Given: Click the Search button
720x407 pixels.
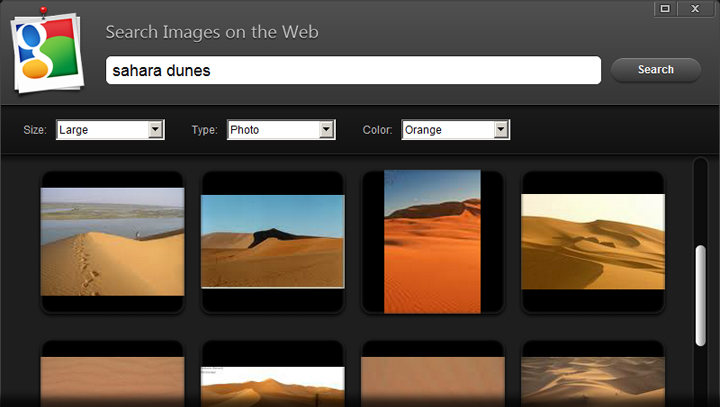Looking at the screenshot, I should click(656, 70).
